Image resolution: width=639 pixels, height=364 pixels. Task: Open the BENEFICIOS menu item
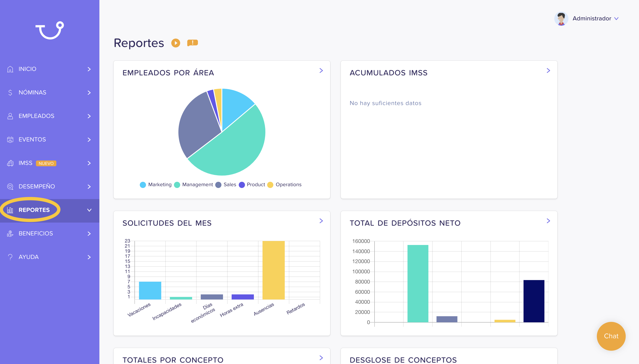49,233
